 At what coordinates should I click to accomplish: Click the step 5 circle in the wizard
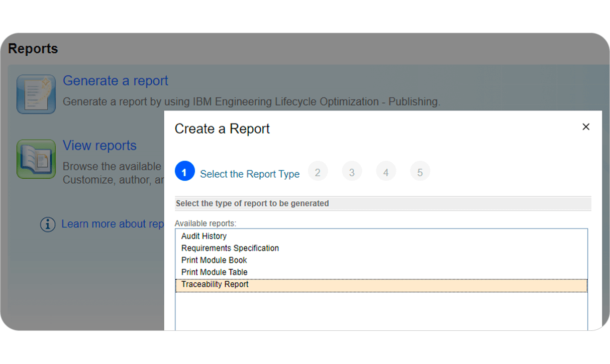click(420, 171)
